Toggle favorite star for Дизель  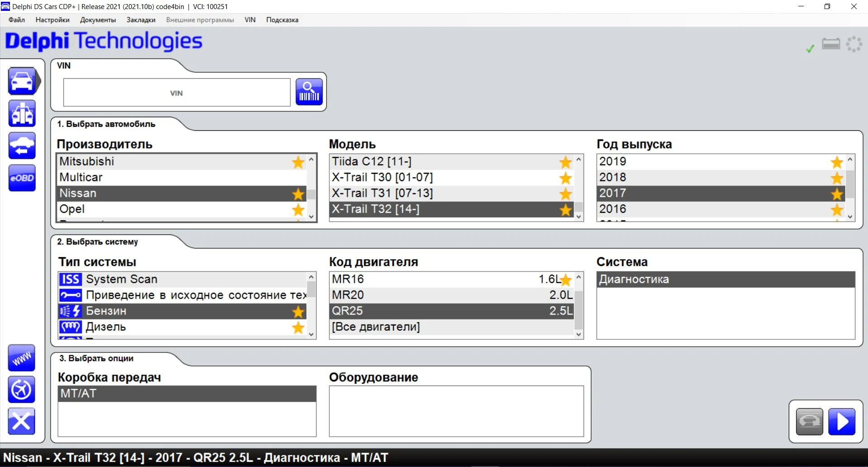click(298, 327)
